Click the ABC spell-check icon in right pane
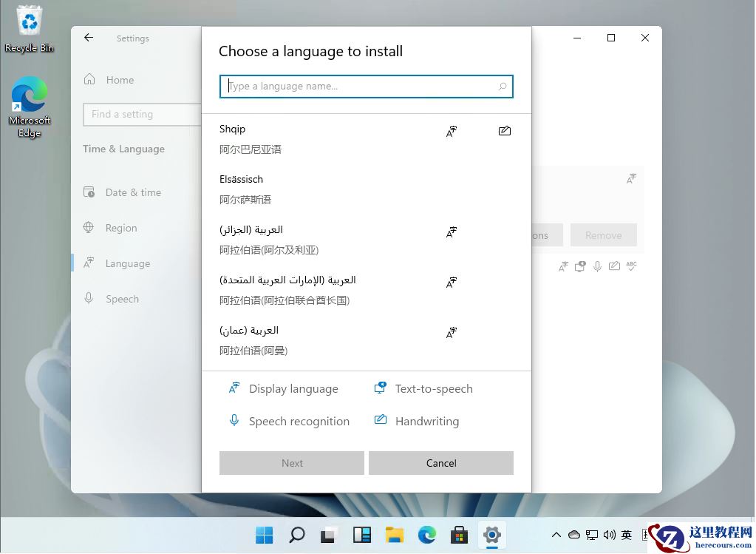756x554 pixels. pyautogui.click(x=632, y=266)
